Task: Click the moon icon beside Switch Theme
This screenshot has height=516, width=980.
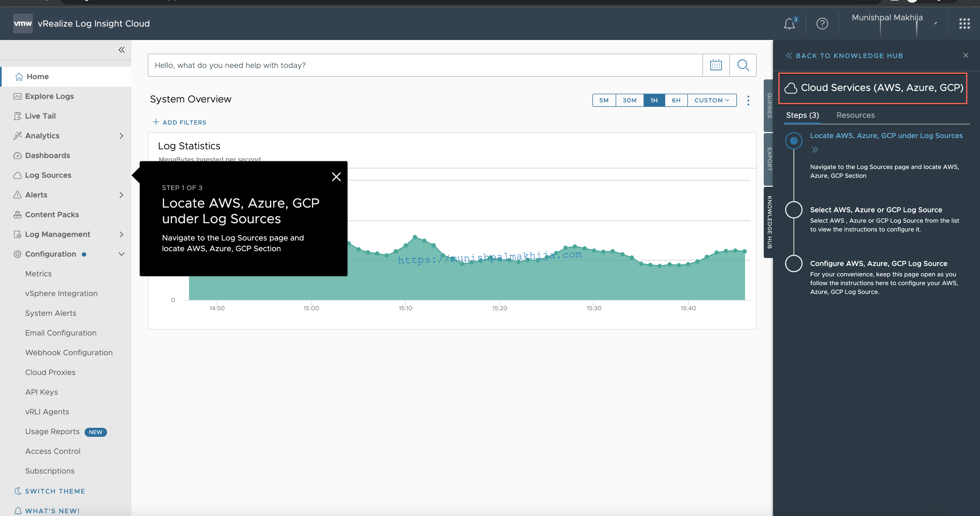Action: click(18, 491)
